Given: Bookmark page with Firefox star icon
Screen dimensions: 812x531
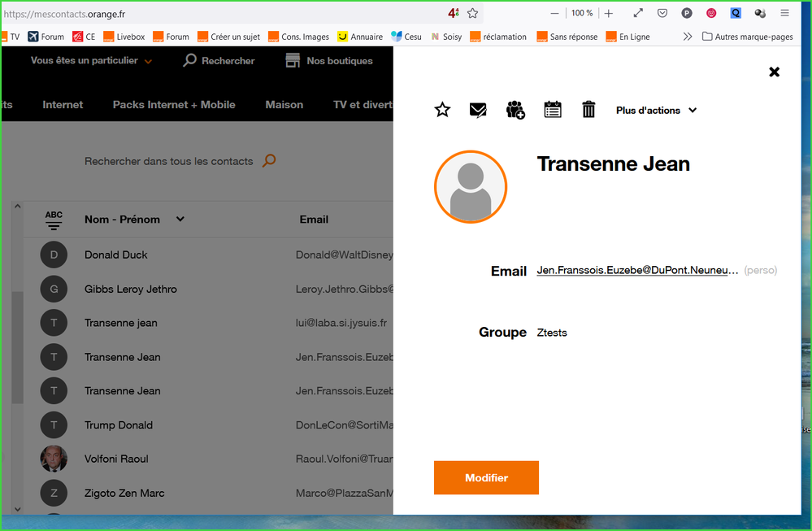Looking at the screenshot, I should coord(472,13).
